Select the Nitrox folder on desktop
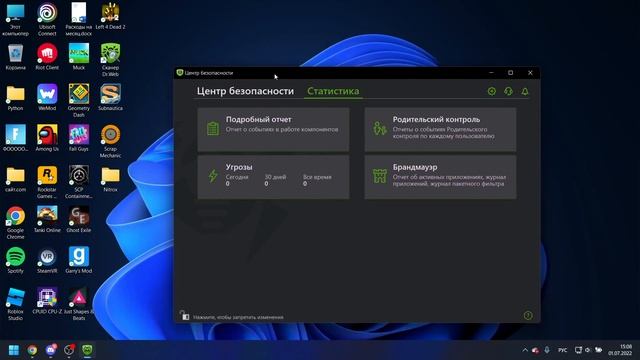 (110, 179)
